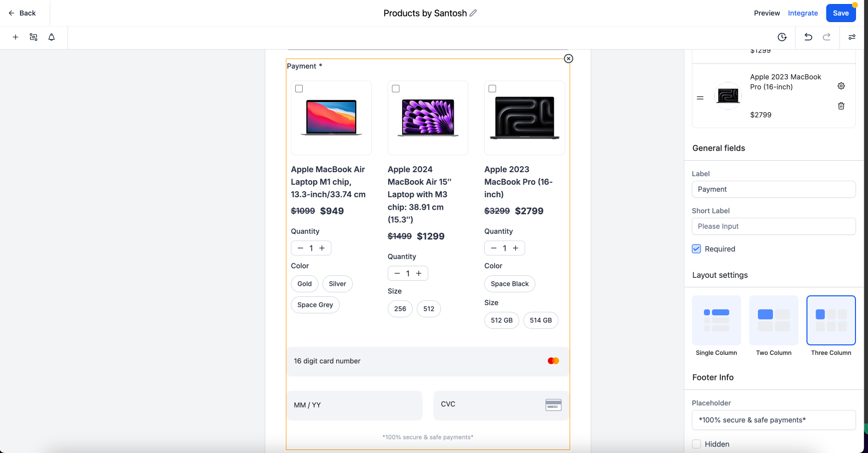Open the version history clock icon
This screenshot has width=868, height=453.
pos(782,37)
